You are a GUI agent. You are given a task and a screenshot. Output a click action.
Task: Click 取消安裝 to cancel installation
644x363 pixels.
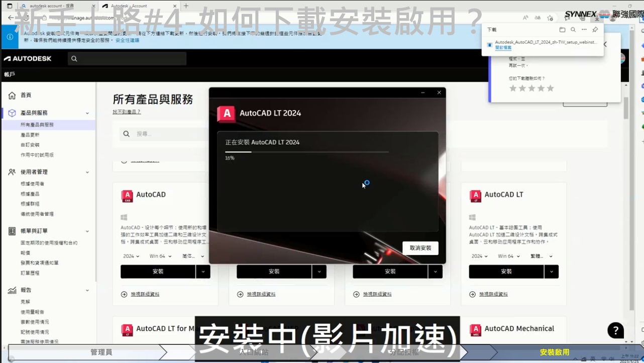point(420,248)
